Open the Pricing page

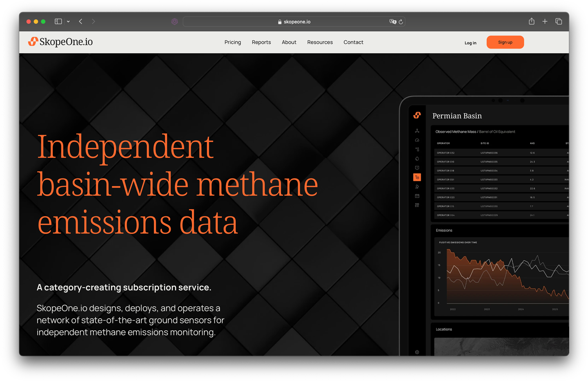click(233, 42)
